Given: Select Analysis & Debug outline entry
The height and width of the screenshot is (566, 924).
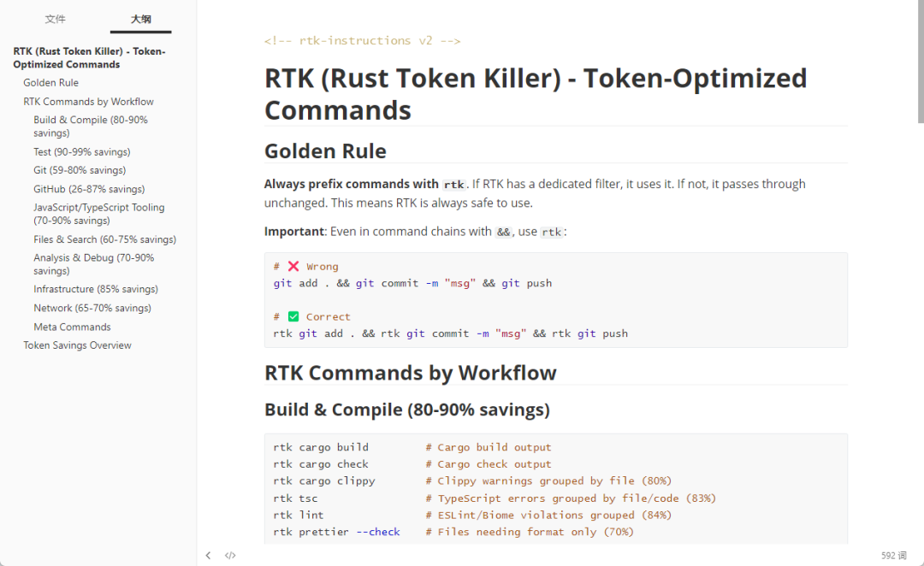Looking at the screenshot, I should pyautogui.click(x=94, y=264).
